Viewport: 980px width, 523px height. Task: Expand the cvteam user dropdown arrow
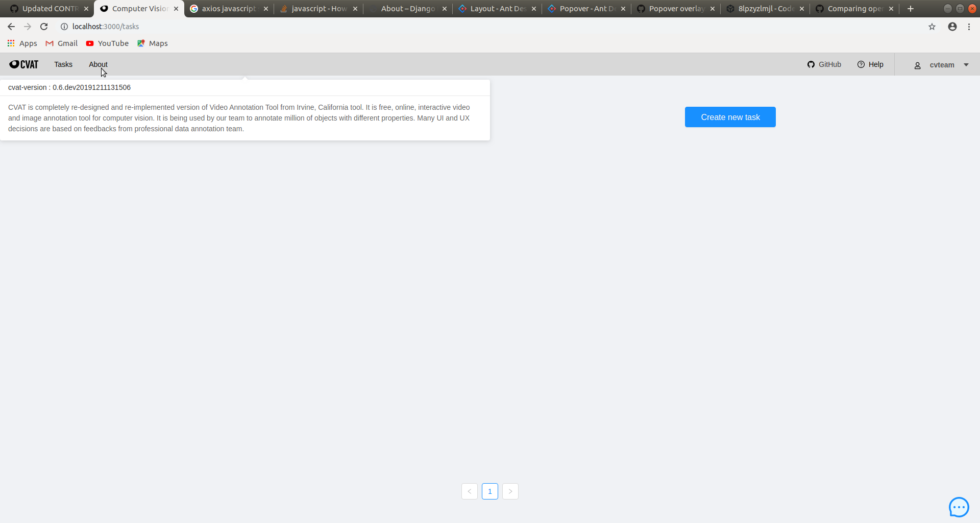point(966,65)
